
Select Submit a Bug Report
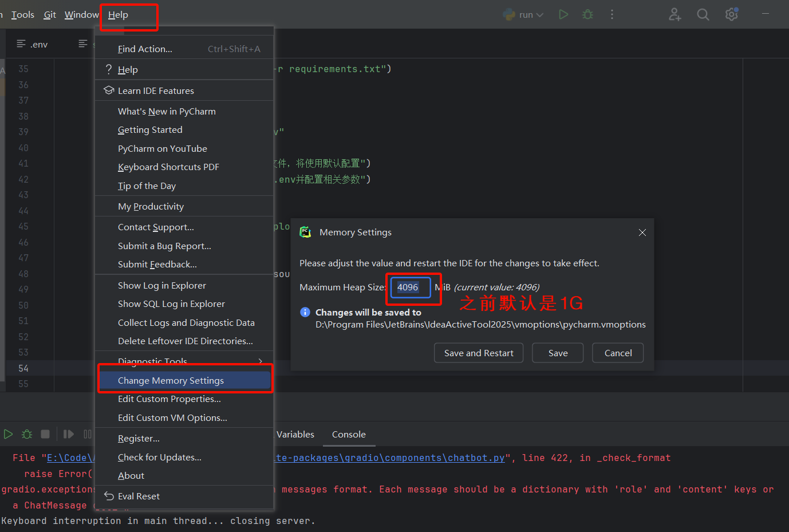click(x=184, y=246)
